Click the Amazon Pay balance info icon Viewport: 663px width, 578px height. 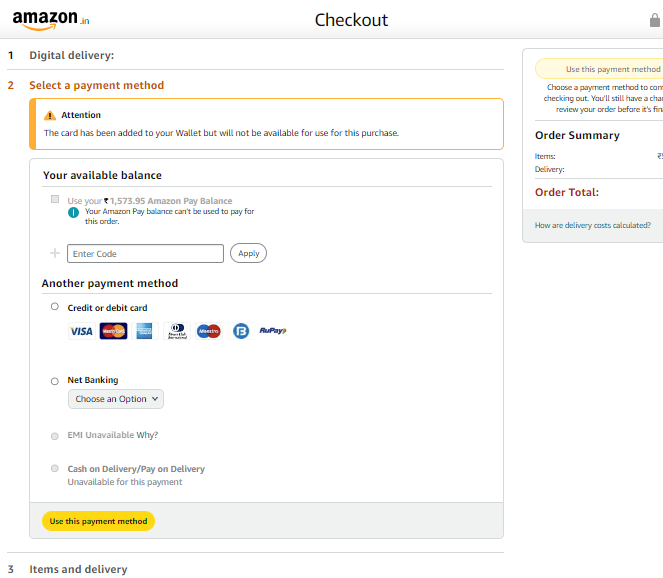[73, 212]
